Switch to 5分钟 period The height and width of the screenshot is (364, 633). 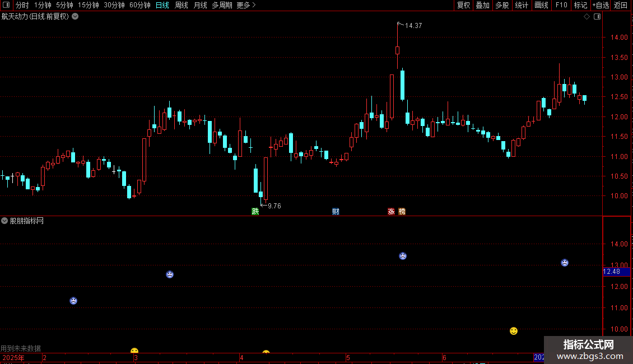point(64,5)
